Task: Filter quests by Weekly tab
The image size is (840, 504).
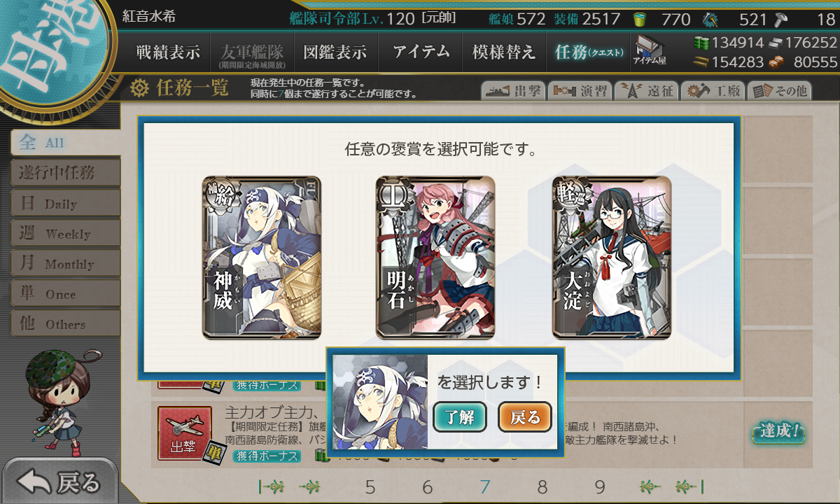Action: (65, 234)
